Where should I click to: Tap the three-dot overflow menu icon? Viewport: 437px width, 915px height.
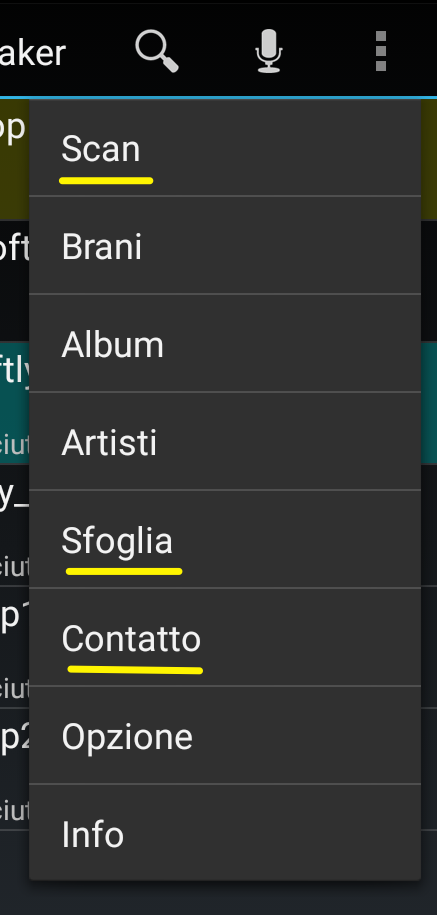click(x=380, y=51)
